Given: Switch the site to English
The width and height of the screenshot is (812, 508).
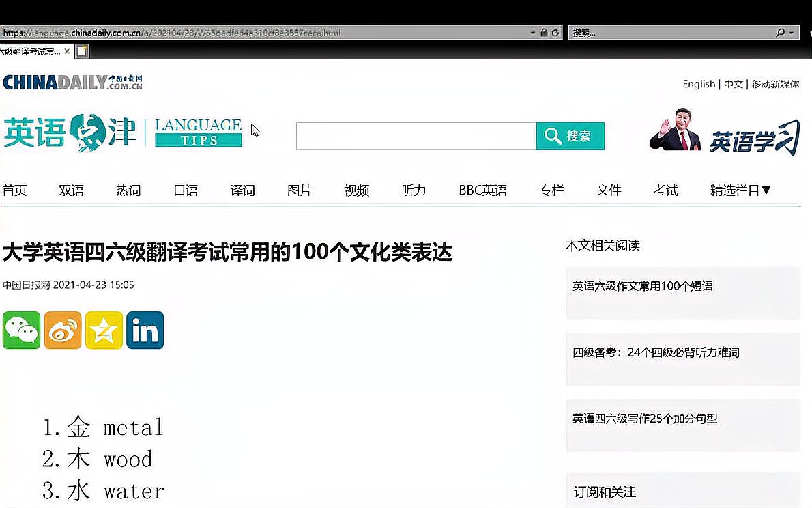Looking at the screenshot, I should tap(698, 83).
